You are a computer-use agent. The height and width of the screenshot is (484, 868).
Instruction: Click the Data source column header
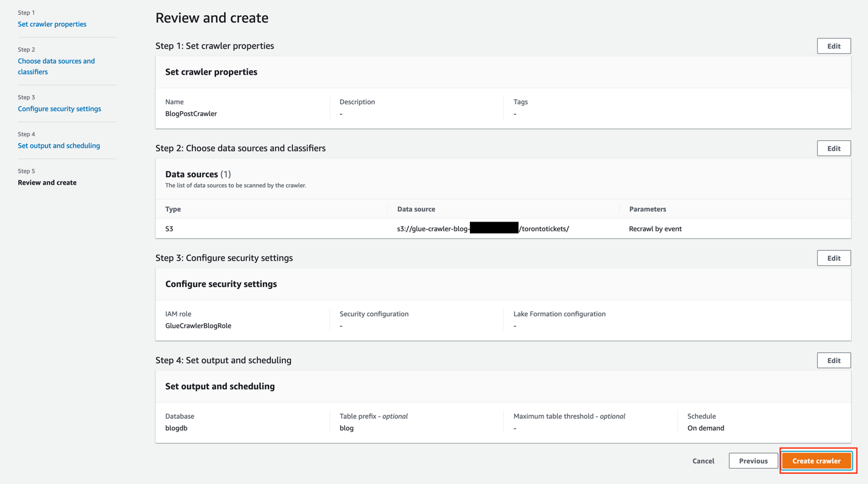[416, 210]
